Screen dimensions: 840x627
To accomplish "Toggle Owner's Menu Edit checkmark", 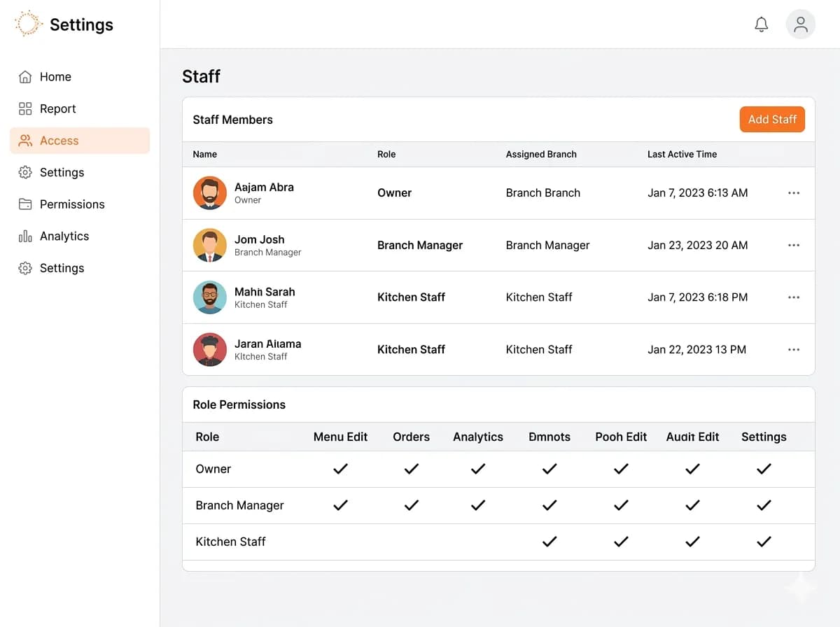I will point(340,469).
